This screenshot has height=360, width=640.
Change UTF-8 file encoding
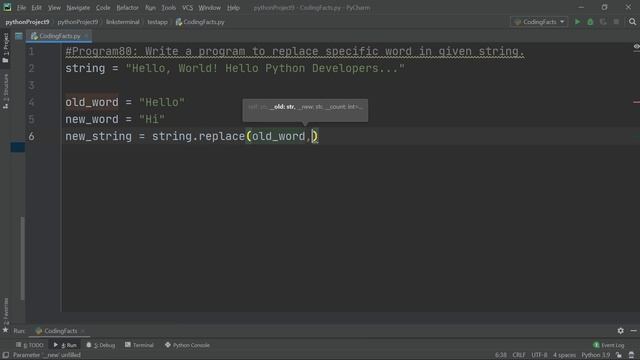point(539,355)
